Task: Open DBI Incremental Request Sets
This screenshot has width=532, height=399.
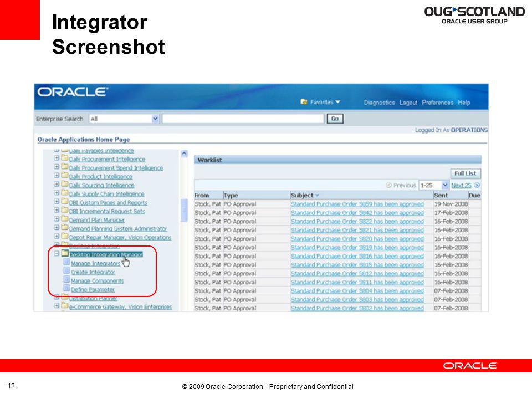Action: pyautogui.click(x=107, y=212)
